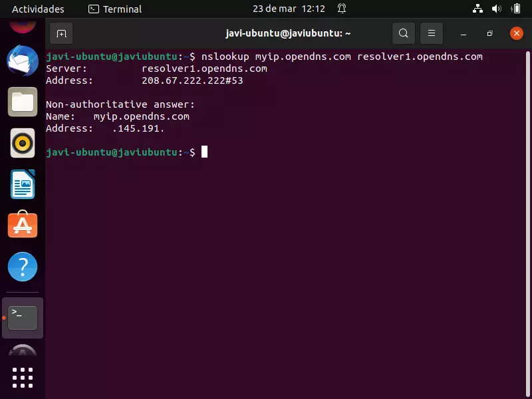This screenshot has width=532, height=399.
Task: Show the applications grid
Action: [23, 377]
